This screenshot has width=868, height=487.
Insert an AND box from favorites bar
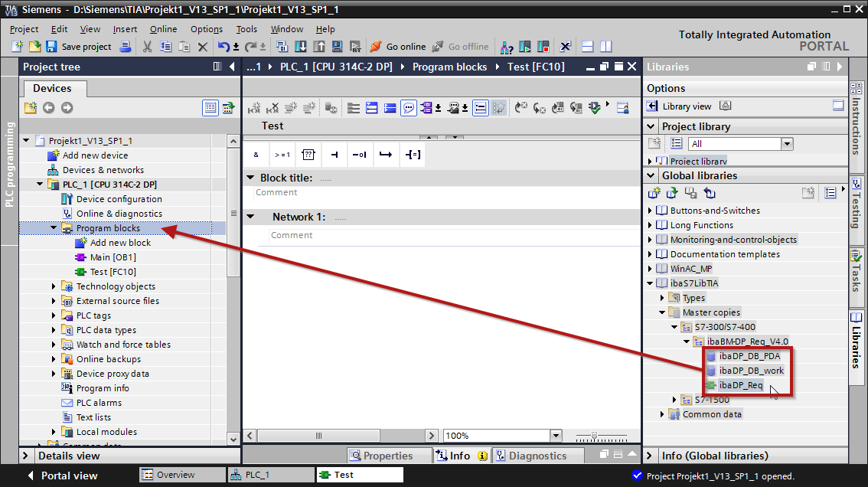[256, 155]
